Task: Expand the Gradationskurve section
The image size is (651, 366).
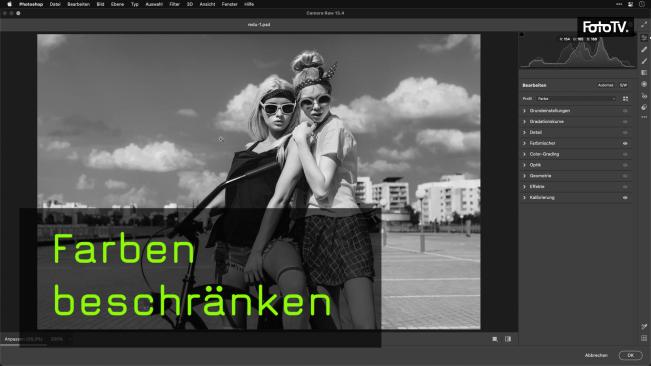Action: 524,122
